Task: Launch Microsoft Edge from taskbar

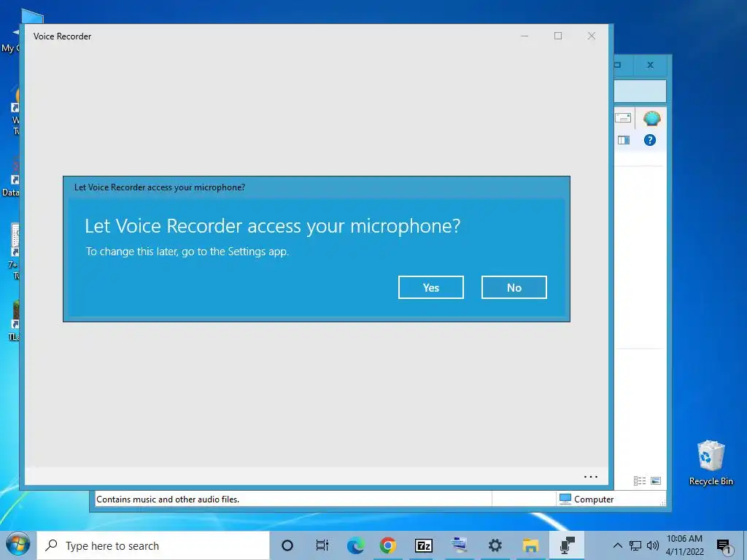Action: [355, 545]
